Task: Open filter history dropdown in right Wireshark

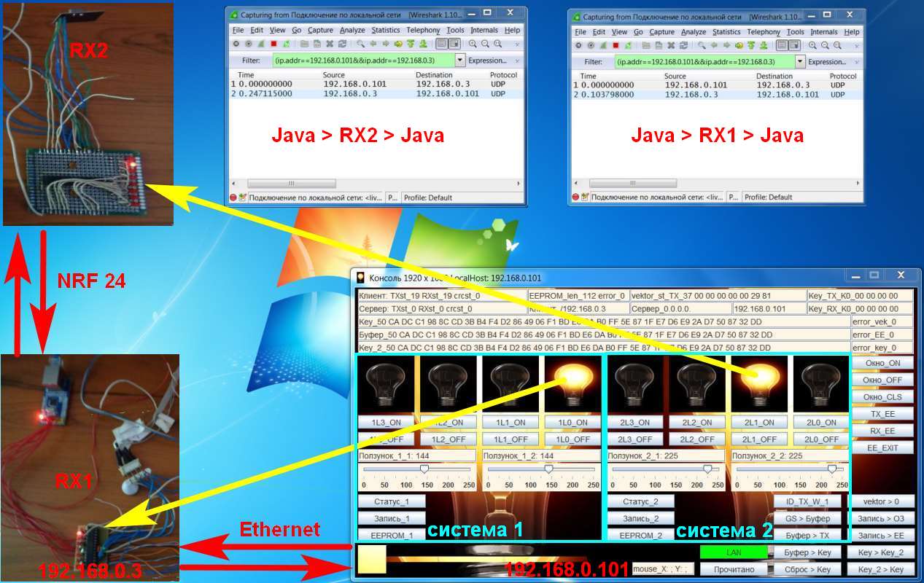Action: [801, 62]
